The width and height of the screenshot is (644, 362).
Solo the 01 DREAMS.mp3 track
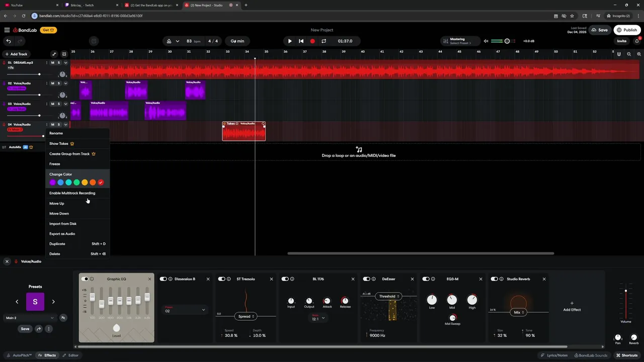click(x=58, y=63)
